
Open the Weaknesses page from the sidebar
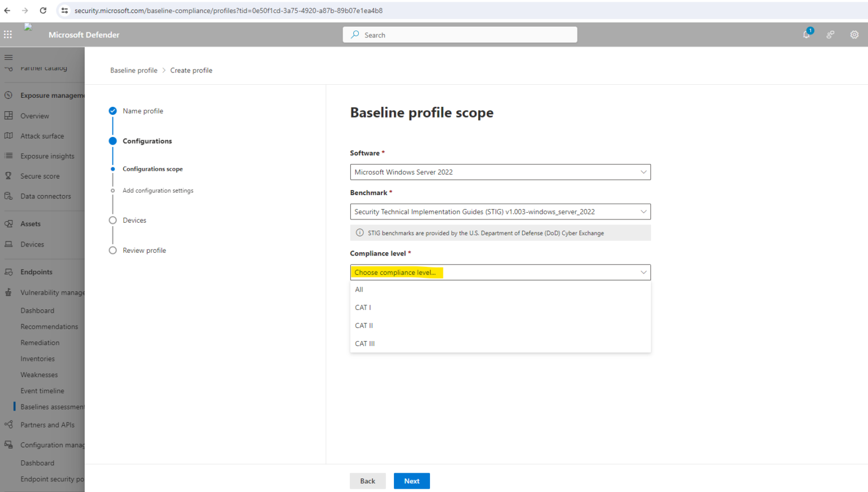[x=39, y=374]
